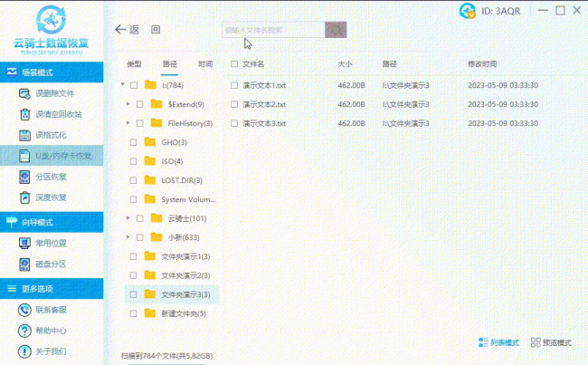This screenshot has height=365, width=588.
Task: Choose 误格式化 format recovery icon
Action: point(24,135)
